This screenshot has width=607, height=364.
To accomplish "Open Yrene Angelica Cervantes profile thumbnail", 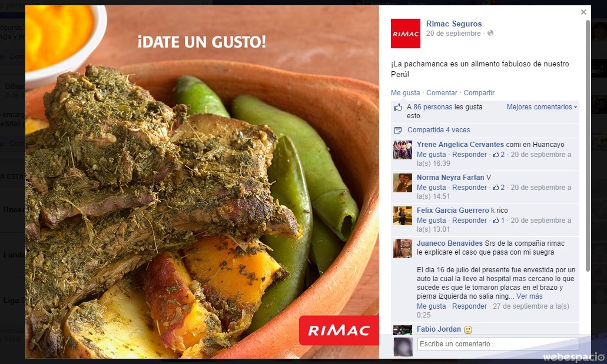I will [x=403, y=150].
